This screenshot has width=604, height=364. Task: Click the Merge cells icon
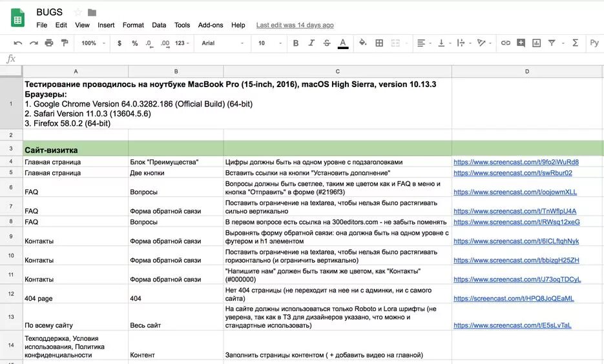coord(395,43)
